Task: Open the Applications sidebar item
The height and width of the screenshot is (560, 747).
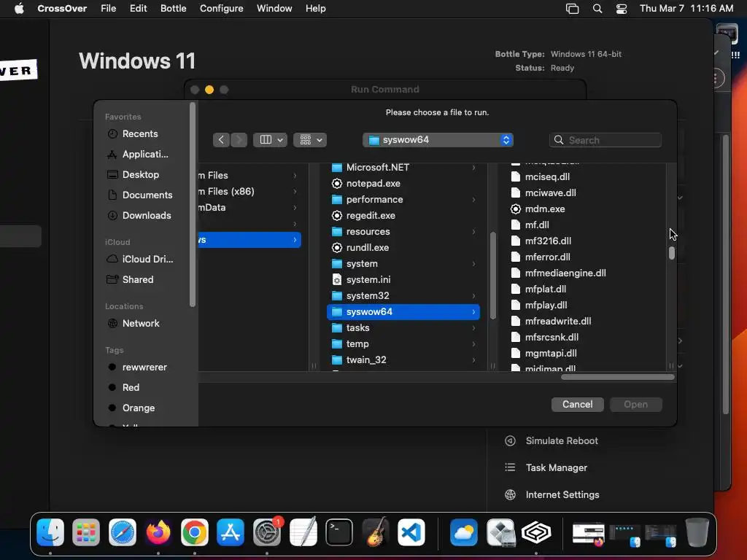Action: pyautogui.click(x=145, y=155)
